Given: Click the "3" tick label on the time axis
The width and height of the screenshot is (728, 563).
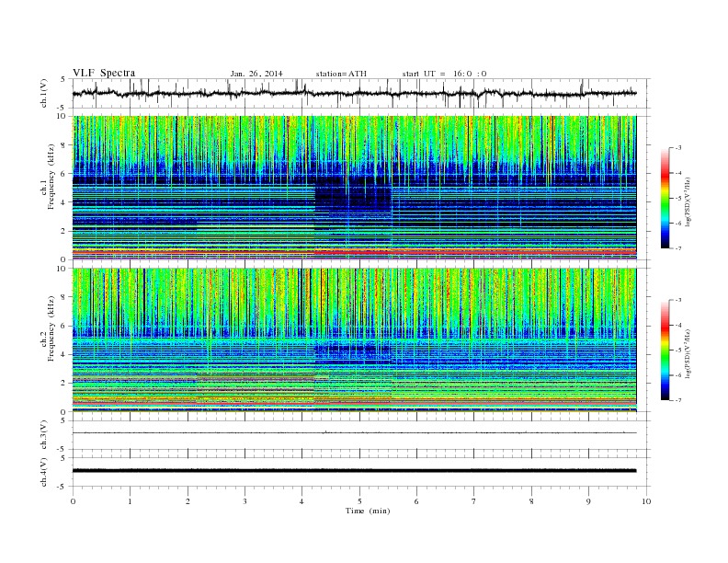Looking at the screenshot, I should click(245, 501).
